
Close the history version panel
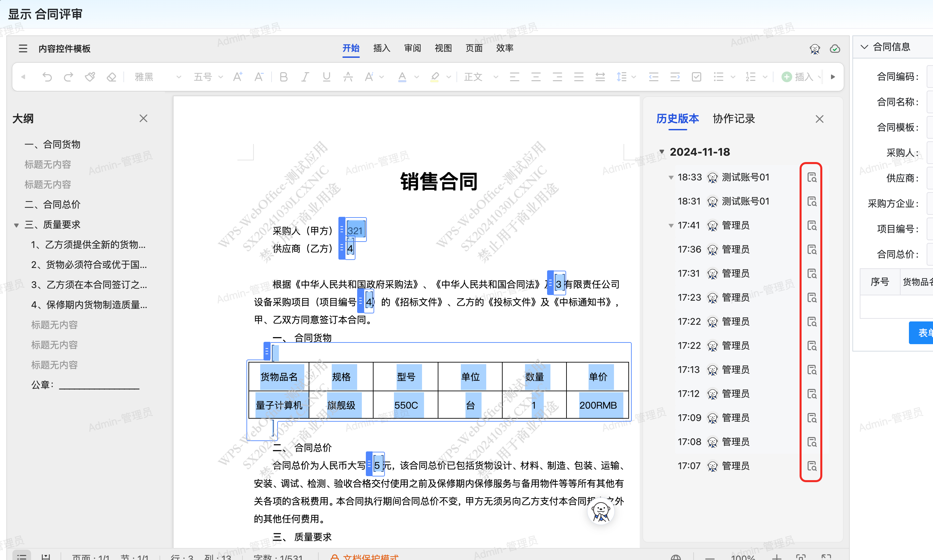pos(819,119)
